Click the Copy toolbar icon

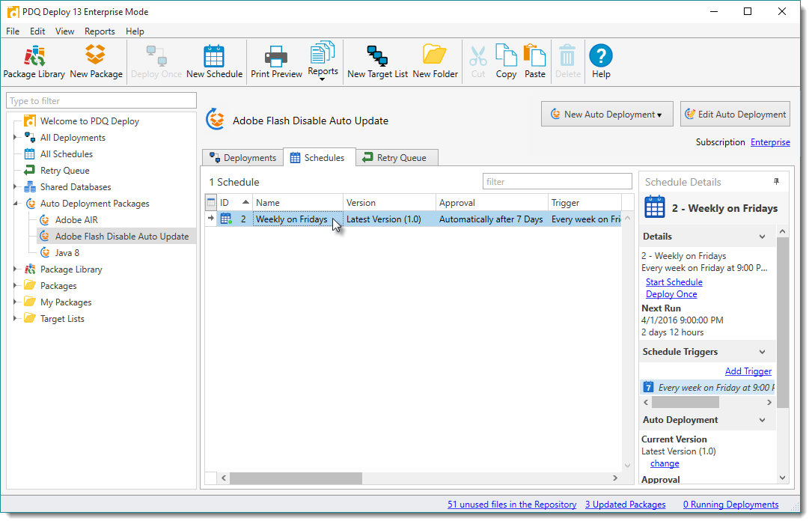point(506,61)
